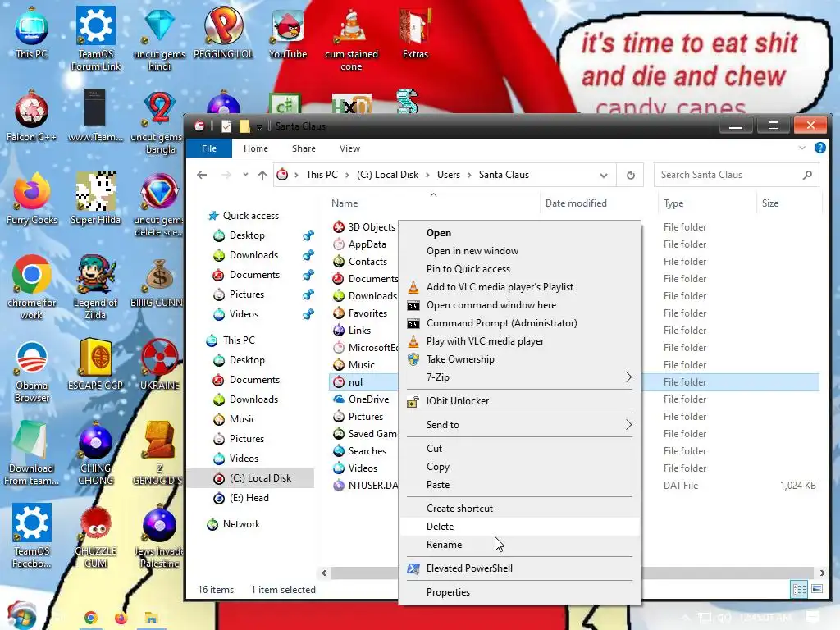Open chrome for work desktop icon

point(31,288)
